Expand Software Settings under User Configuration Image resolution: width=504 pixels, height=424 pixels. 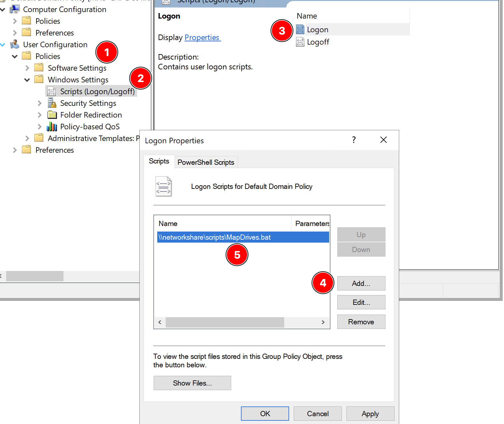click(27, 68)
